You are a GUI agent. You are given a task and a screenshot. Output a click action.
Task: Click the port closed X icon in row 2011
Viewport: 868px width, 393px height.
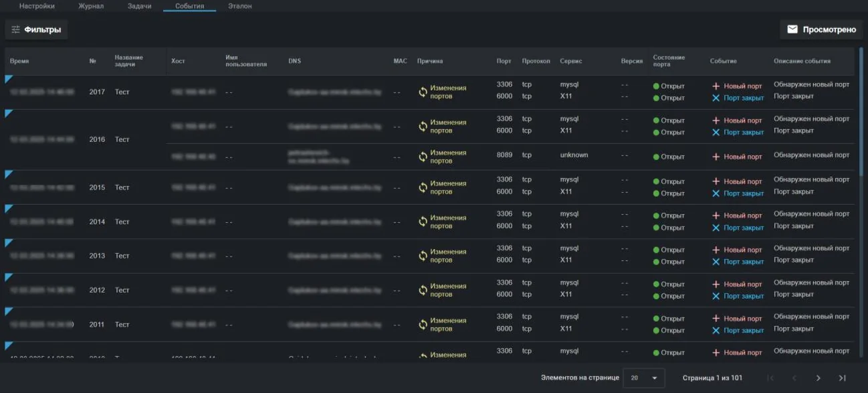[x=716, y=330]
